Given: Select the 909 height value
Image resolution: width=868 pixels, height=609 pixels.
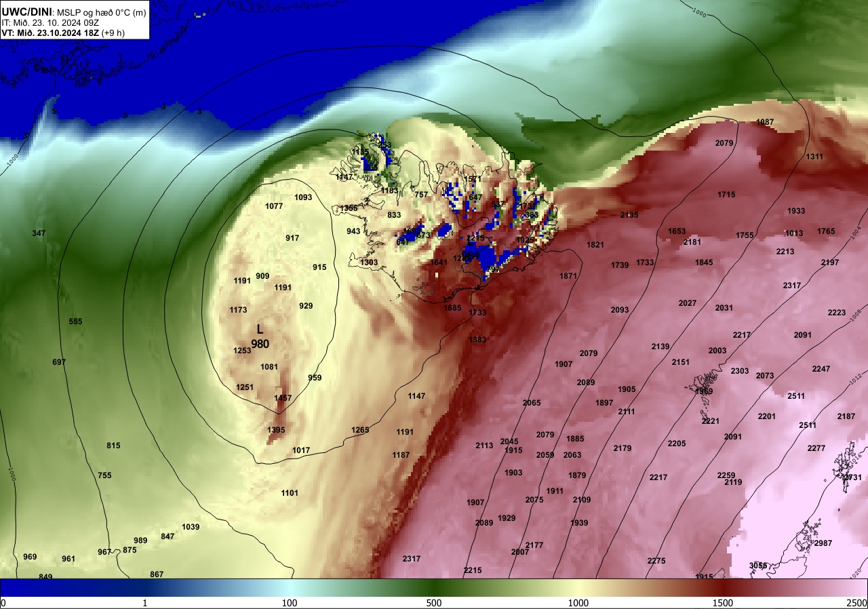Looking at the screenshot, I should pos(262,276).
